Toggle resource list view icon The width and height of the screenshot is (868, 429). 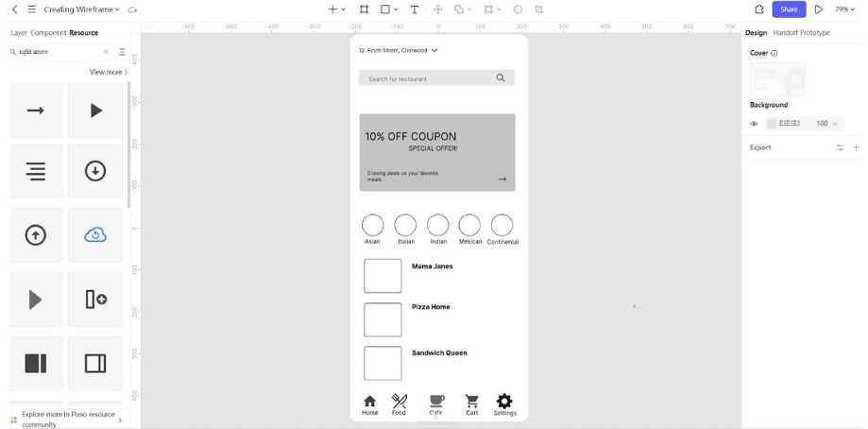[122, 52]
